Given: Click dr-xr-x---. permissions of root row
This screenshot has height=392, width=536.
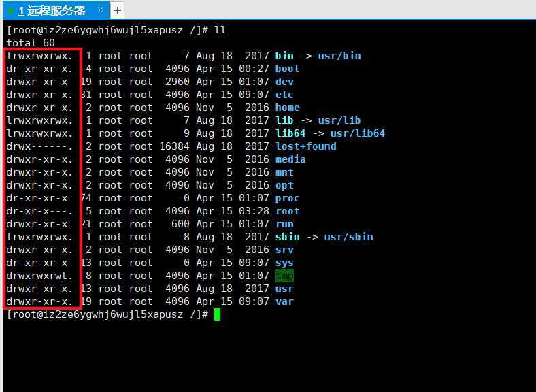Looking at the screenshot, I should pyautogui.click(x=39, y=211).
